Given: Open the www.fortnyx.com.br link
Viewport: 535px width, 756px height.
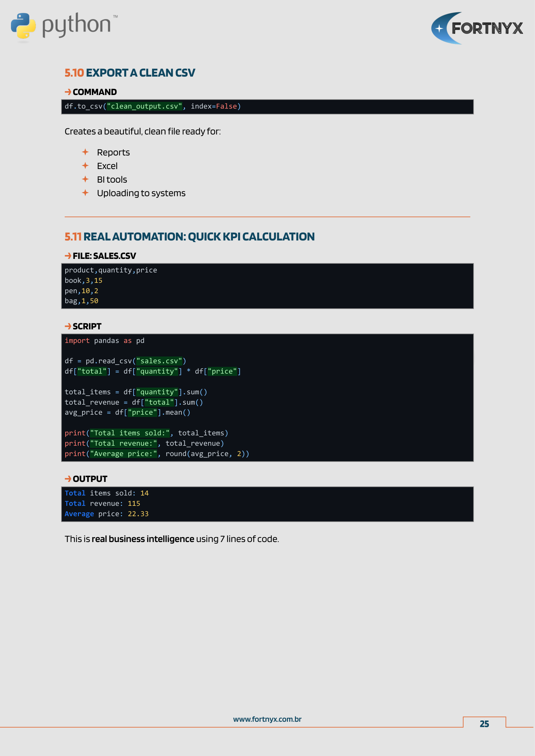Looking at the screenshot, I should (x=267, y=719).
